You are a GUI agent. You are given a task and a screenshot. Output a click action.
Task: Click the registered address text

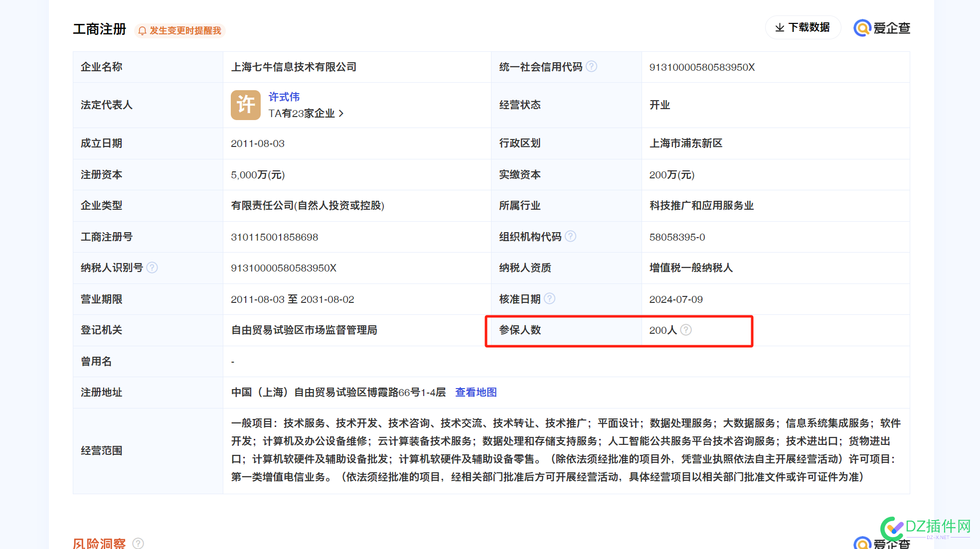[x=338, y=393]
